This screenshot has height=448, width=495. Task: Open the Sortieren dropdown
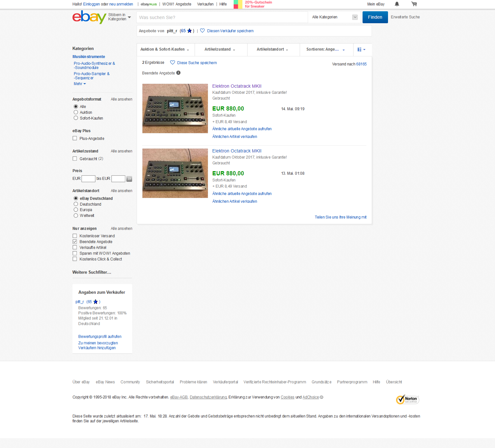[325, 50]
